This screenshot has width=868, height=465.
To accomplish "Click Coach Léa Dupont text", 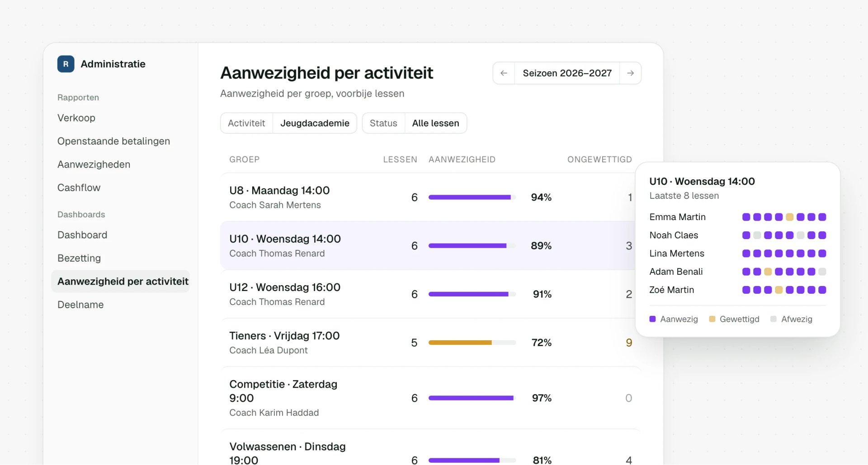I will 268,350.
